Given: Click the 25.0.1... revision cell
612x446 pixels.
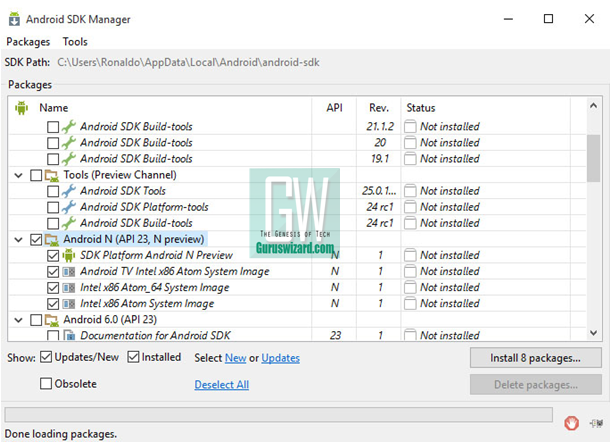Looking at the screenshot, I should pos(379,191).
